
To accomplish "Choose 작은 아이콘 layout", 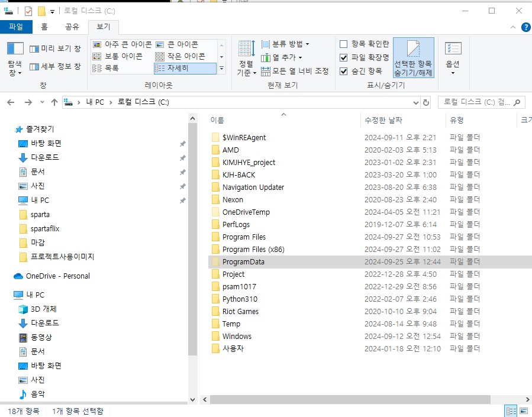I will [x=180, y=56].
